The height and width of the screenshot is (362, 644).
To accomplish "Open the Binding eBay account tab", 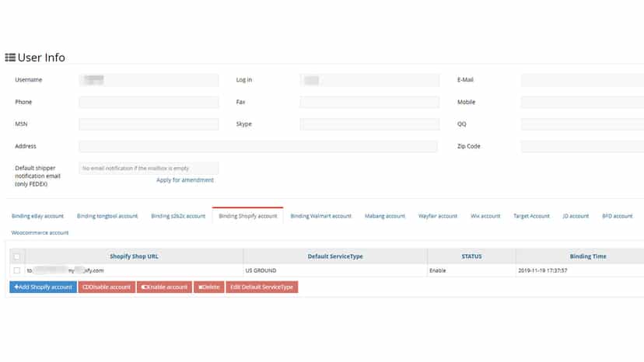I will pos(38,216).
